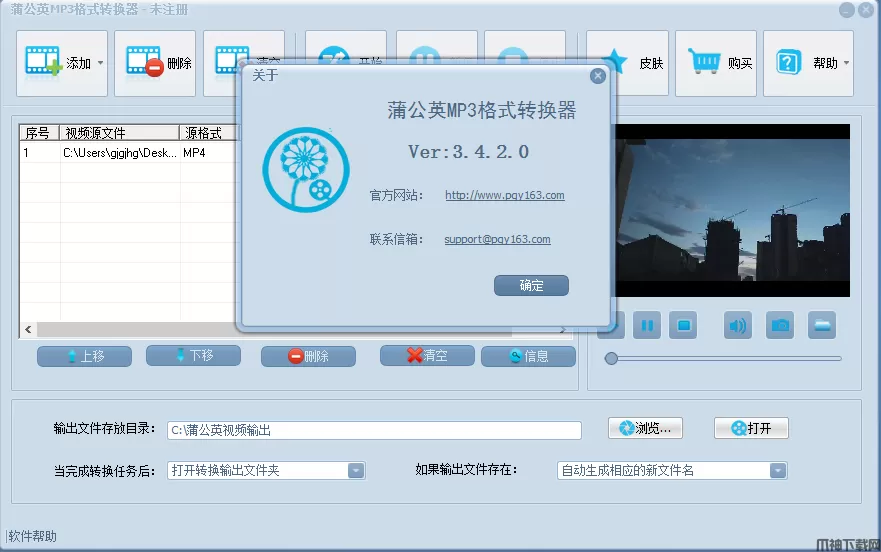881x552 pixels.
Task: Expand the 添加 button dropdown arrow
Action: [x=100, y=64]
